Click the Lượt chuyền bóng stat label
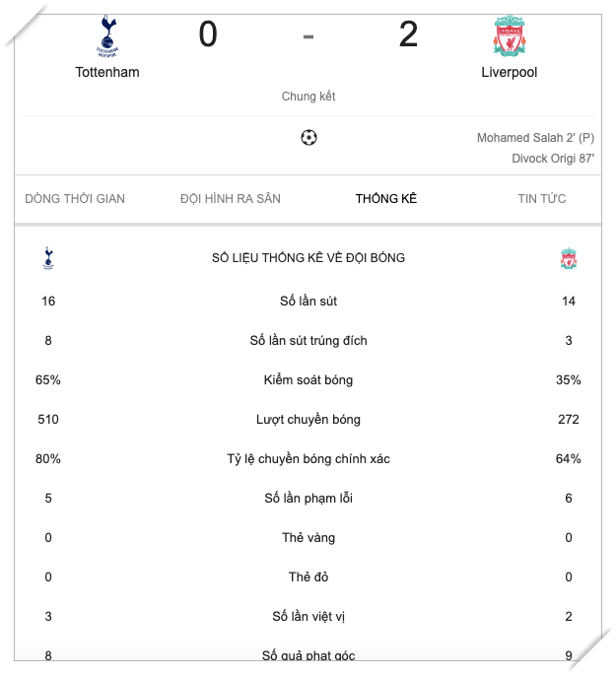The height and width of the screenshot is (675, 616). (x=308, y=420)
